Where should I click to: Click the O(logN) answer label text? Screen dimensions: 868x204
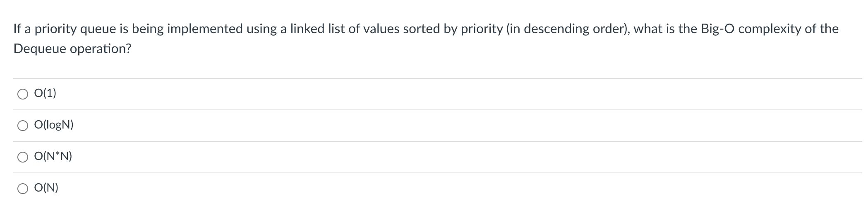coord(54,125)
